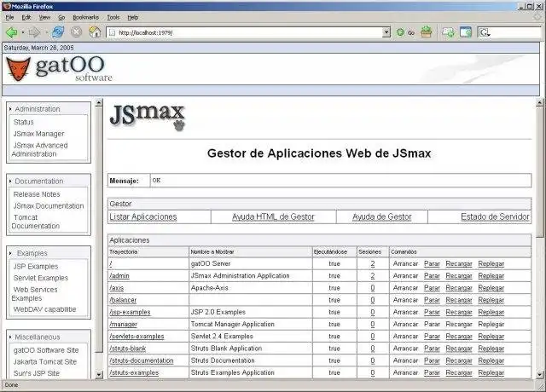Open the Status sidebar link

click(x=23, y=122)
